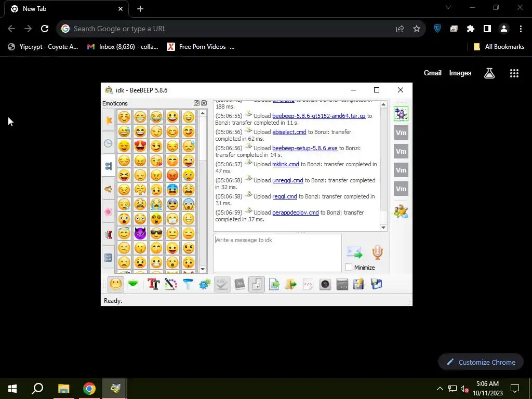This screenshot has height=399, width=532.
Task: Insert the red angry face emoji
Action: point(172,175)
